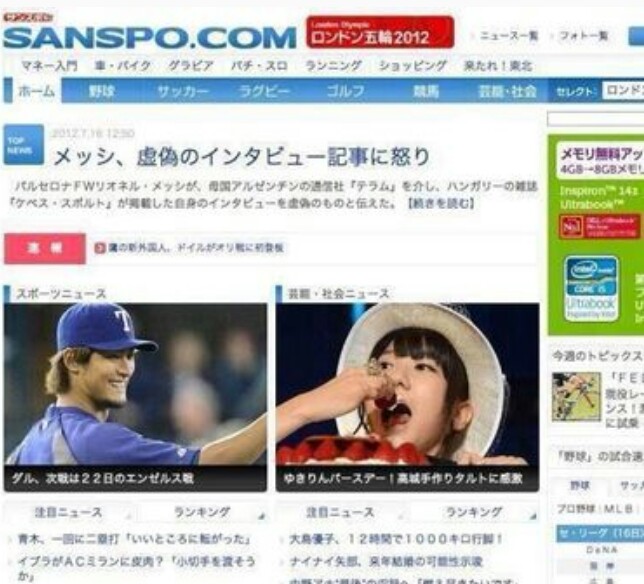Open the red ロンドン五輪2012 banner

point(380,32)
